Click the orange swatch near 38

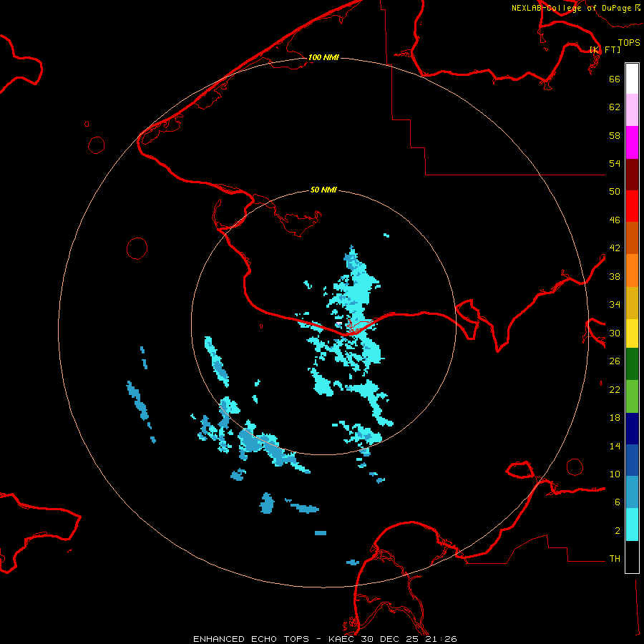pyautogui.click(x=632, y=270)
